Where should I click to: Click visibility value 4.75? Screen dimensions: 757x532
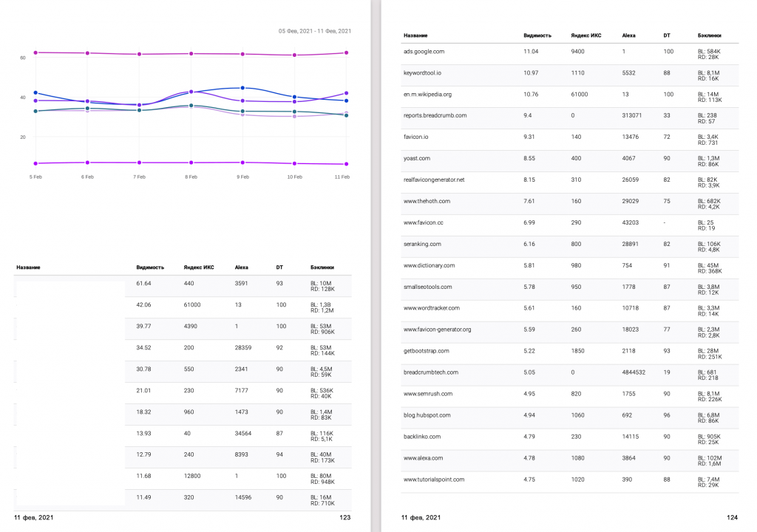529,480
